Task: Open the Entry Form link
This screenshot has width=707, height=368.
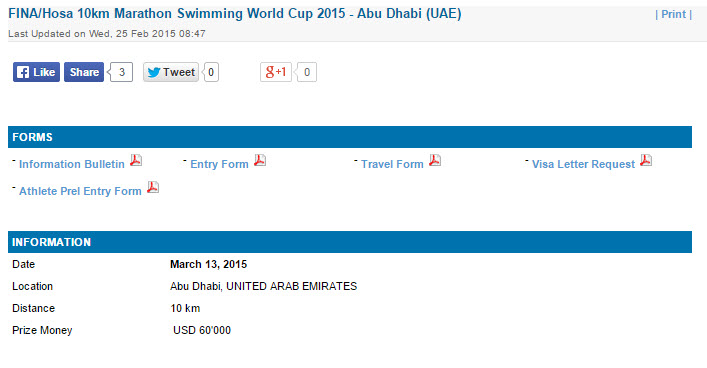Action: pos(219,164)
